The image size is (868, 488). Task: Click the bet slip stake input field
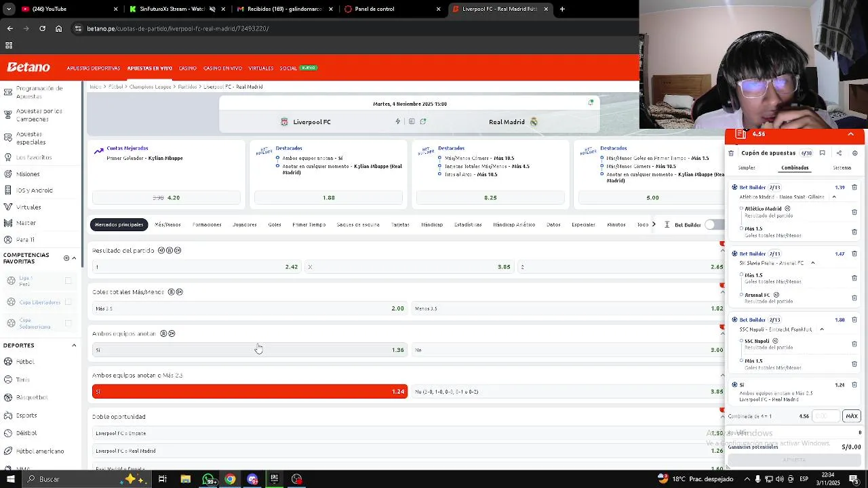coord(825,416)
